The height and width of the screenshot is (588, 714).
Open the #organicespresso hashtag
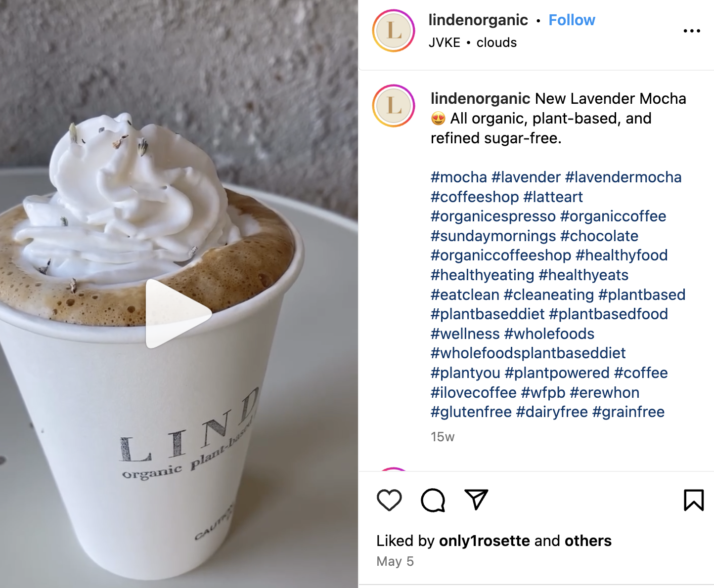(x=493, y=216)
